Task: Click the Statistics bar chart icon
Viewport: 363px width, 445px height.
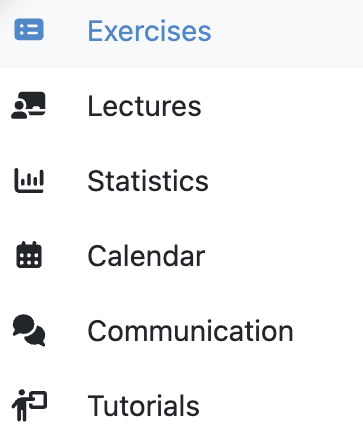Action: pos(29,181)
